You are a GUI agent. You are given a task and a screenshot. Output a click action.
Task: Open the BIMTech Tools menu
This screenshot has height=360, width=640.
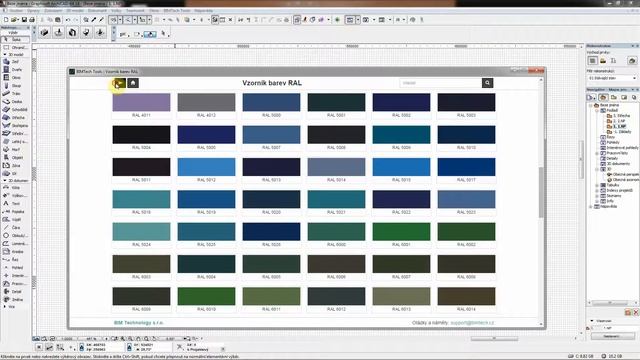pyautogui.click(x=177, y=11)
